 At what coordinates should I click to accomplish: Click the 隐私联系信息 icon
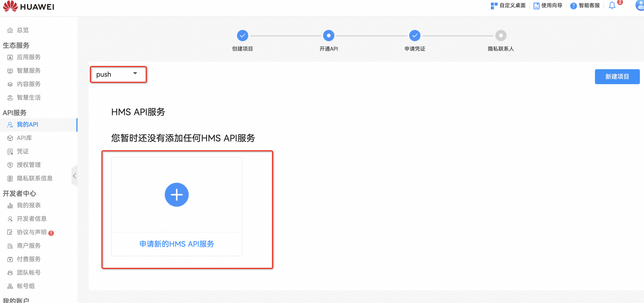point(10,178)
